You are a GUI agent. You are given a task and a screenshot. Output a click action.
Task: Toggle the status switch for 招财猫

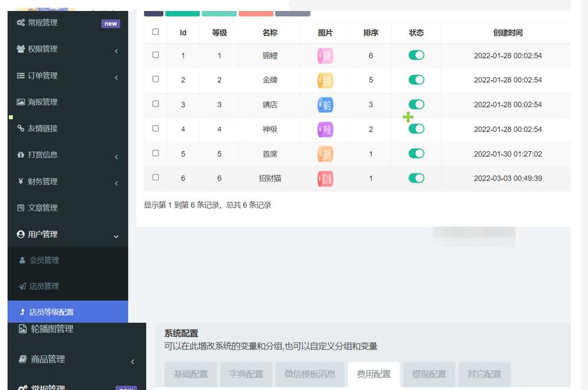pos(416,178)
